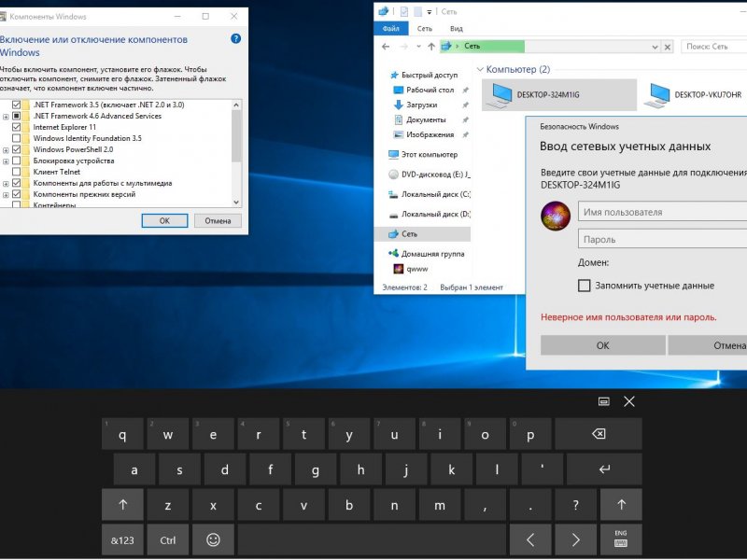Image resolution: width=747 pixels, height=560 pixels.
Task: Click the user avatar picture in credentials dialog
Action: pos(556,216)
